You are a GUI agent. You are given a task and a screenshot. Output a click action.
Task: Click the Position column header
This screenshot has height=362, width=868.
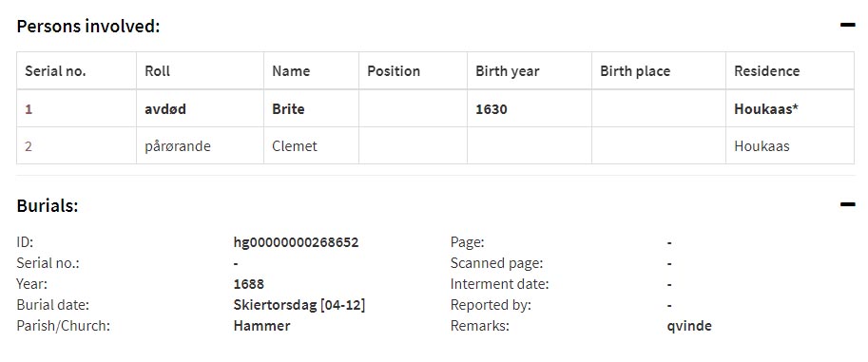(x=394, y=71)
